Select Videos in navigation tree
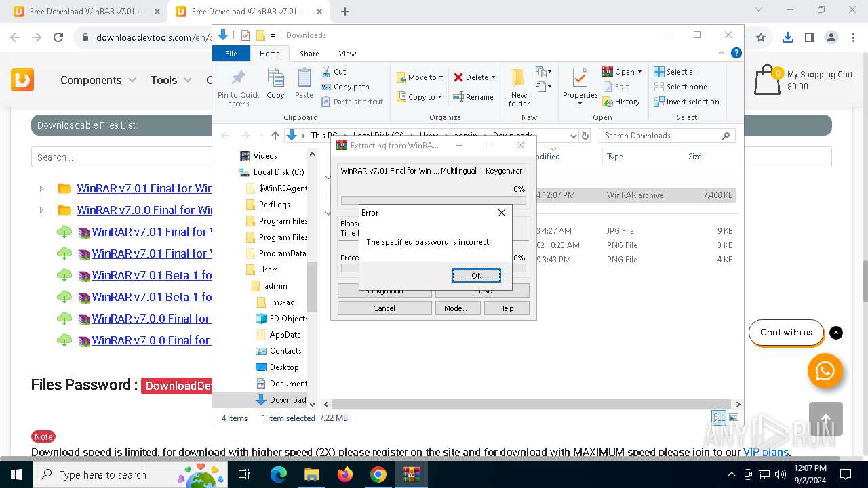 pyautogui.click(x=265, y=155)
